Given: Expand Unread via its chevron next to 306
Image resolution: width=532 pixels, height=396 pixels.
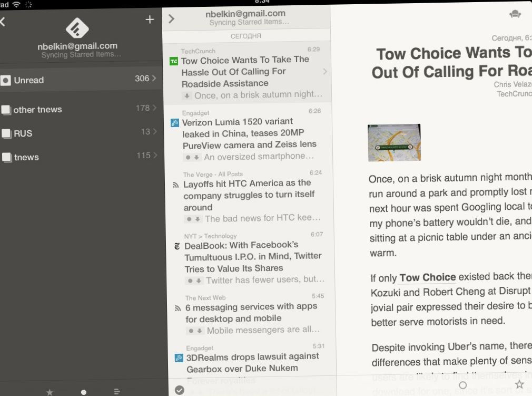Looking at the screenshot, I should point(154,78).
